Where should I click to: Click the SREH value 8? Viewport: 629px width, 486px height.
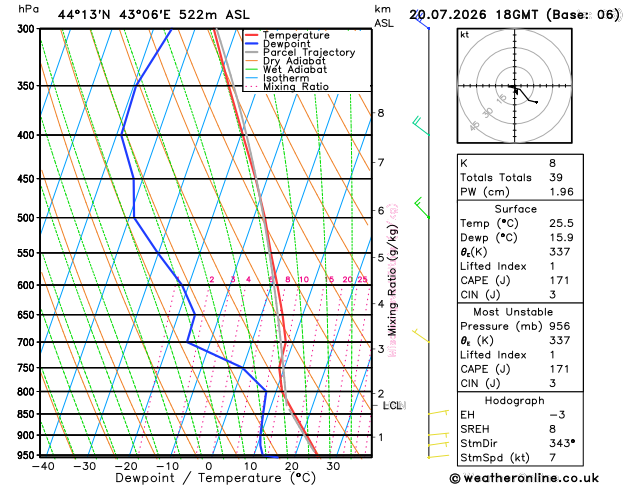[552, 429]
